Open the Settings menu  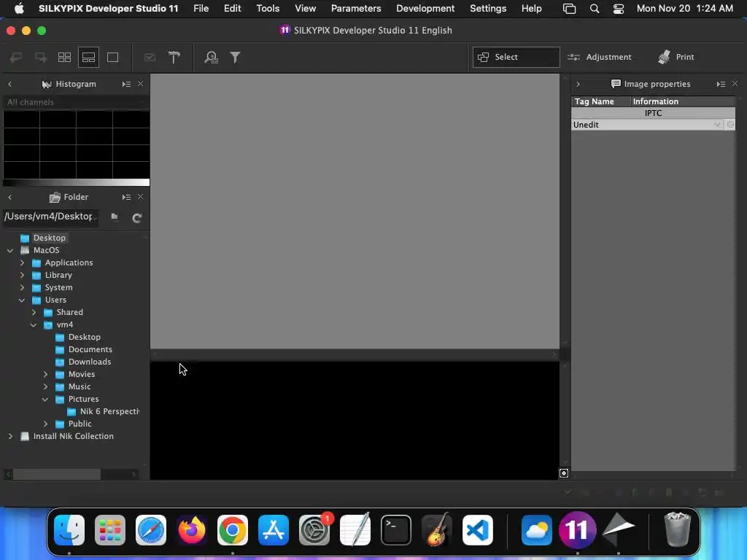[x=488, y=9]
